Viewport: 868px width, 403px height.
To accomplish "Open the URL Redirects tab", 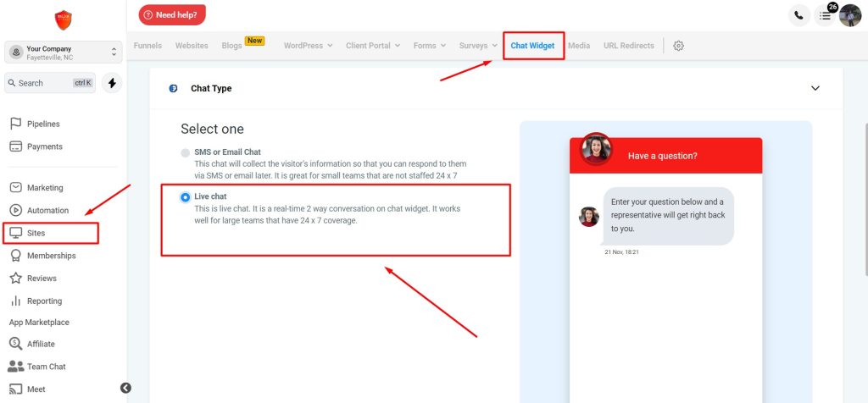I will 628,46.
